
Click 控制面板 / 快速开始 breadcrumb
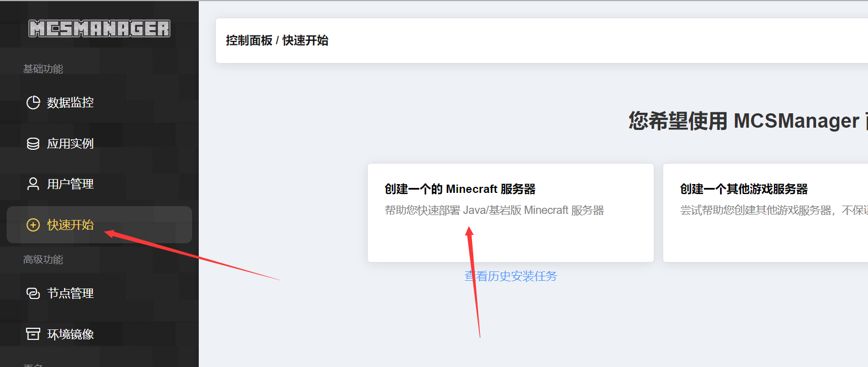click(277, 40)
